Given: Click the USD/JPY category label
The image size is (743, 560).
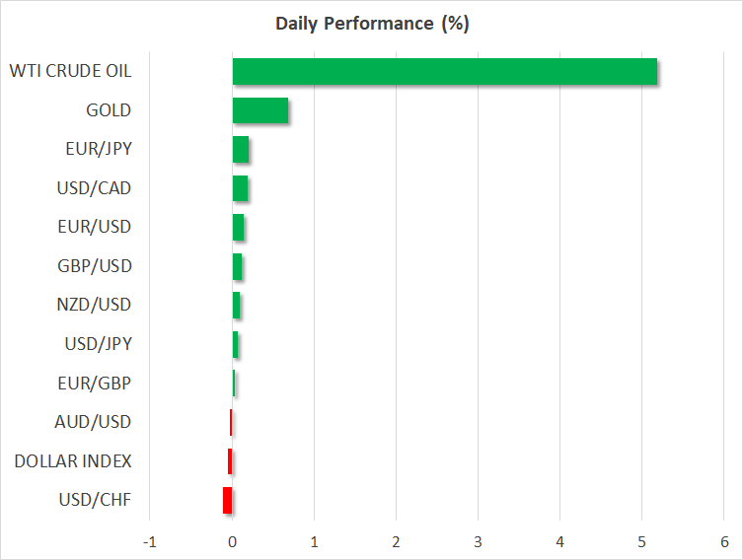Looking at the screenshot, I should coord(97,344).
